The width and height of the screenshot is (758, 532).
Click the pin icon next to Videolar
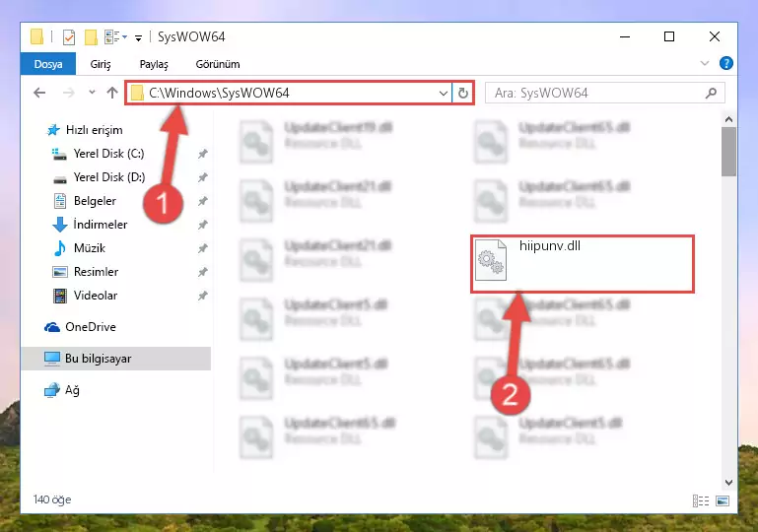(x=202, y=296)
